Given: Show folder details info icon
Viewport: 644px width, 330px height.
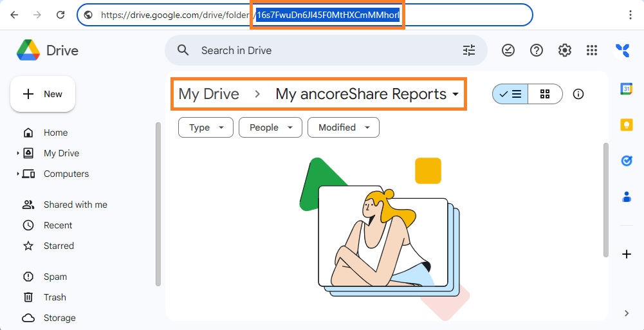Looking at the screenshot, I should (x=578, y=95).
